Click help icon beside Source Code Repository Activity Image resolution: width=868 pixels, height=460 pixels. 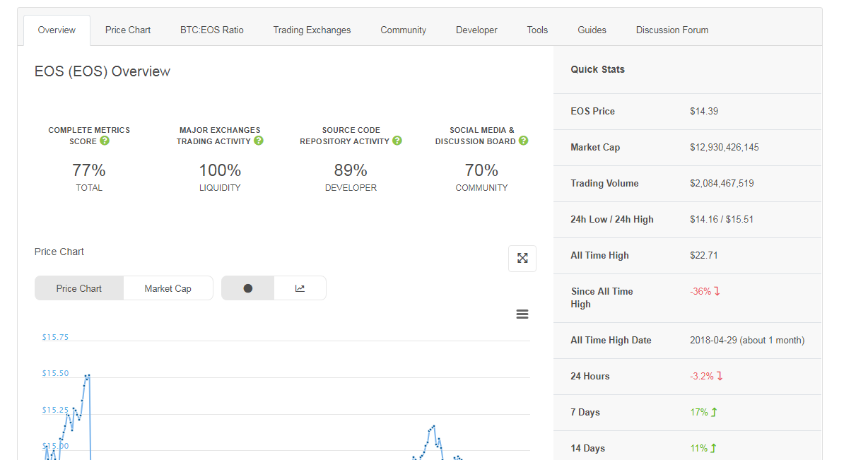[x=397, y=141]
